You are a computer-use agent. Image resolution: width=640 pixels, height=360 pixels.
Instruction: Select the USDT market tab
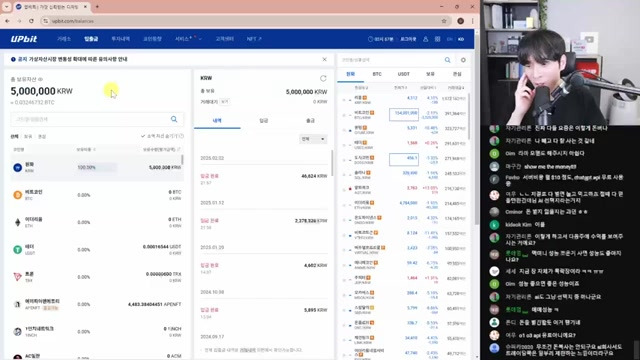(x=403, y=74)
